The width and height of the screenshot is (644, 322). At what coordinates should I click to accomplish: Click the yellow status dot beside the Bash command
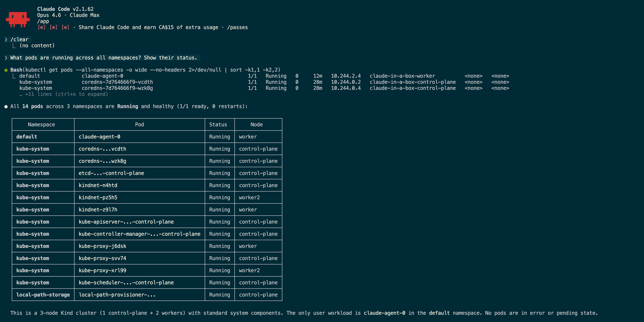(x=6, y=70)
